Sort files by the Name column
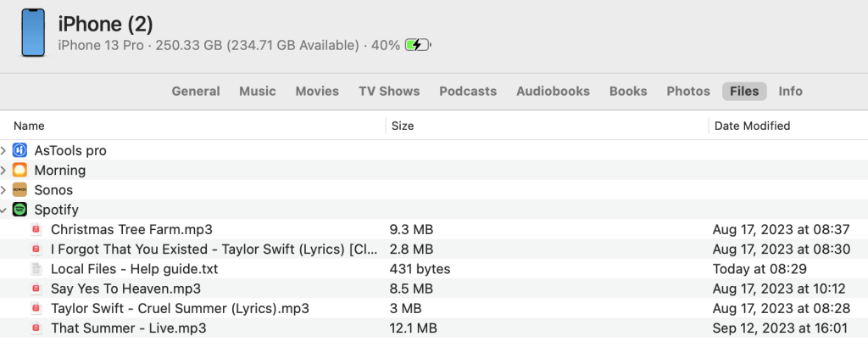Image resolution: width=868 pixels, height=353 pixels. point(29,126)
